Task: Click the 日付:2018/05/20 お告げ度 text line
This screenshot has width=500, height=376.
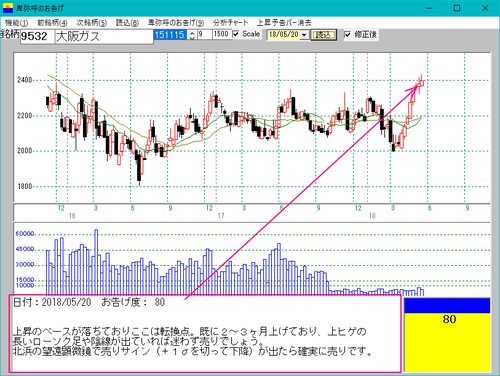Action: (89, 302)
